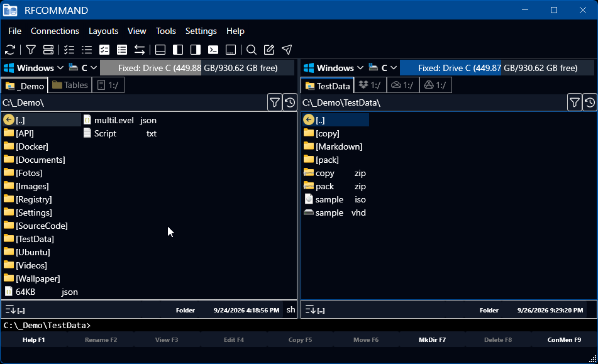The height and width of the screenshot is (364, 598).
Task: Open the Connections menu
Action: pos(55,31)
